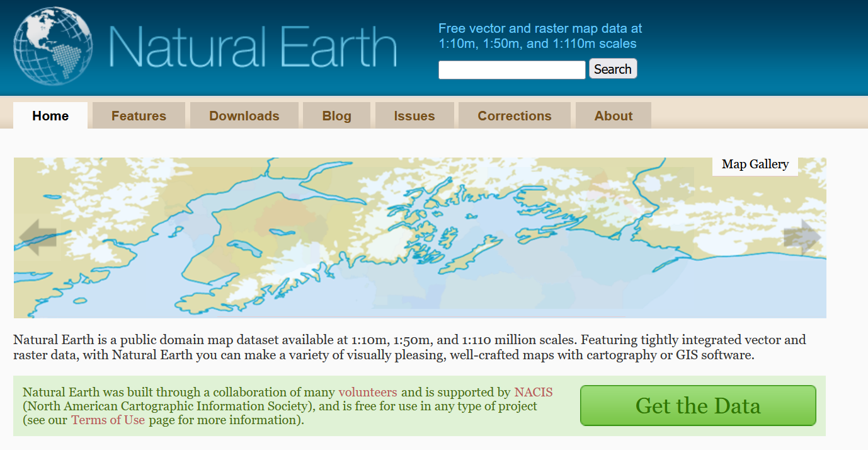Viewport: 868px width, 450px height.
Task: Click the green Get the Data button
Action: [x=697, y=405]
